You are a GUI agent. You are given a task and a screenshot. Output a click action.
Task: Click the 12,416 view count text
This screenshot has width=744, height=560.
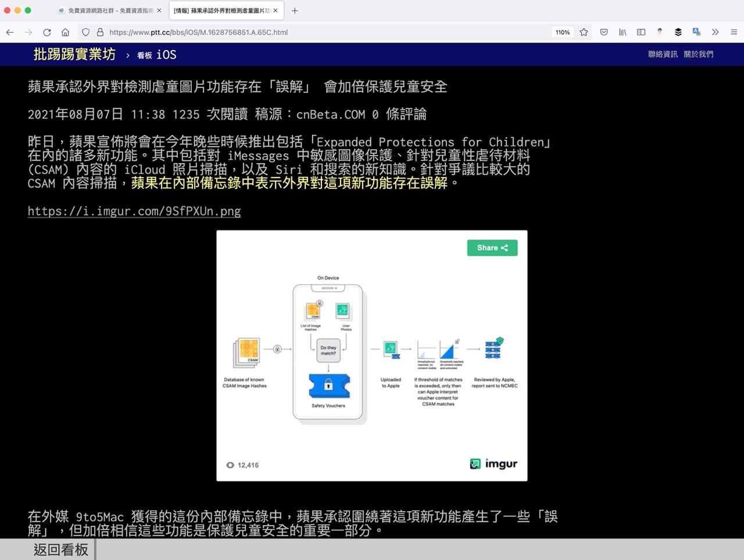(248, 465)
